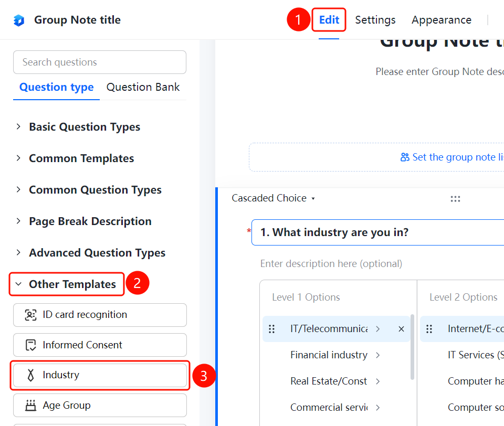Expand Real Estate/Const sub-options arrow
This screenshot has width=504, height=426.
pos(377,381)
